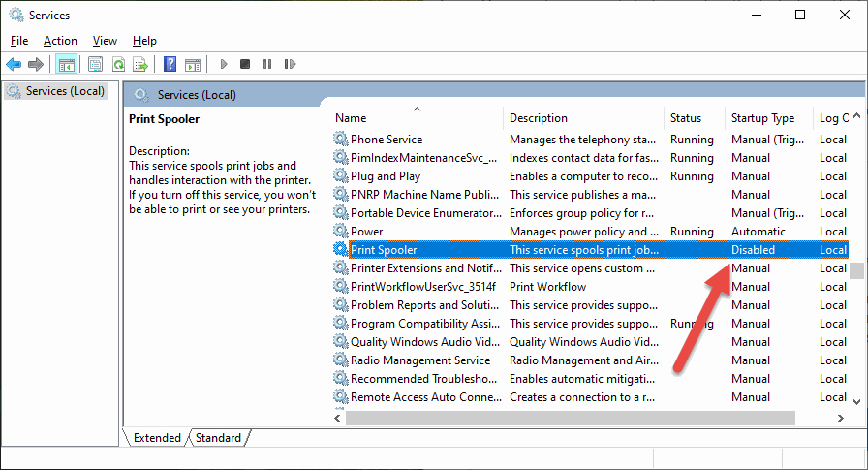Toggle Show/Hide Console Tree icon
The width and height of the screenshot is (868, 470).
67,64
